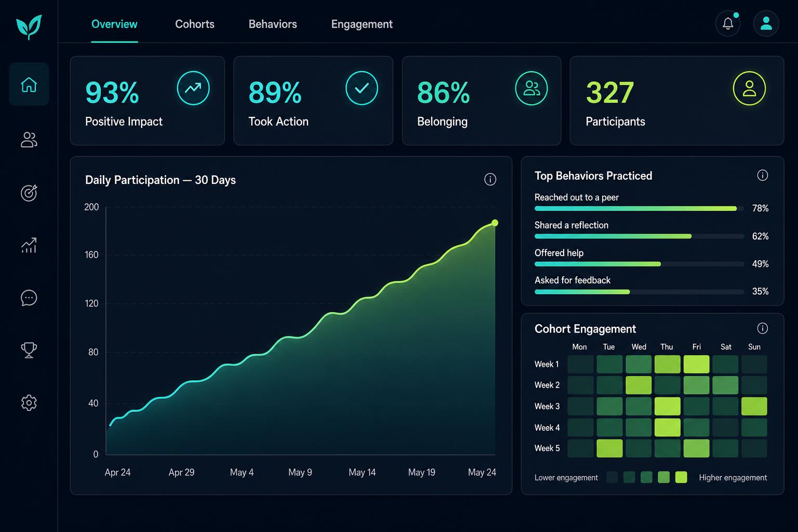The width and height of the screenshot is (798, 532).
Task: Show info for Cohort Engagement
Action: point(763,328)
